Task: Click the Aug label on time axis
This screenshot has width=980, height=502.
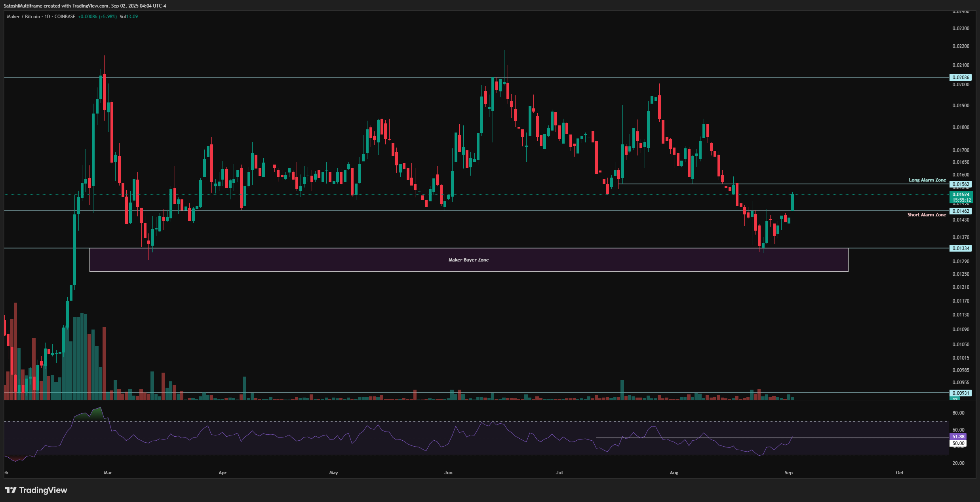Action: 674,473
